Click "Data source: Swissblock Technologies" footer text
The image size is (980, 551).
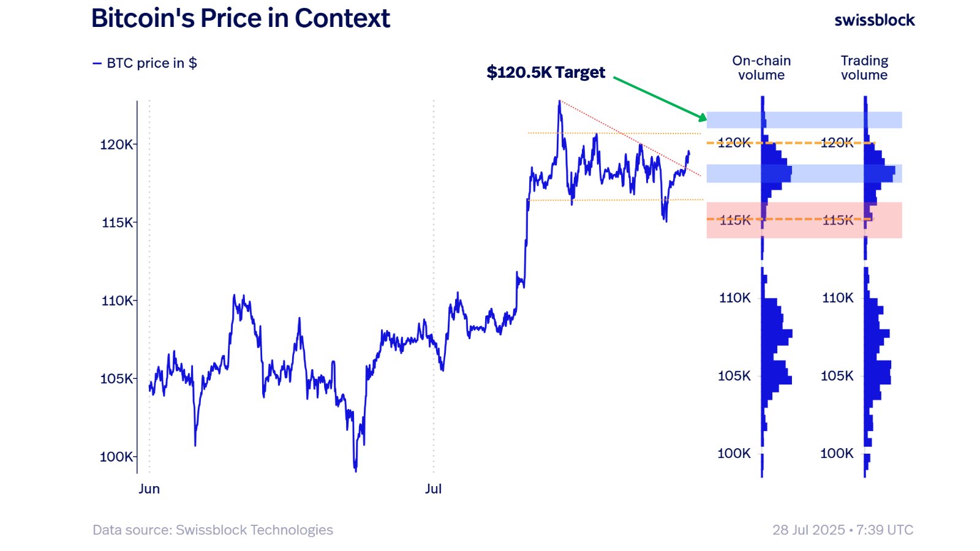[x=213, y=530]
